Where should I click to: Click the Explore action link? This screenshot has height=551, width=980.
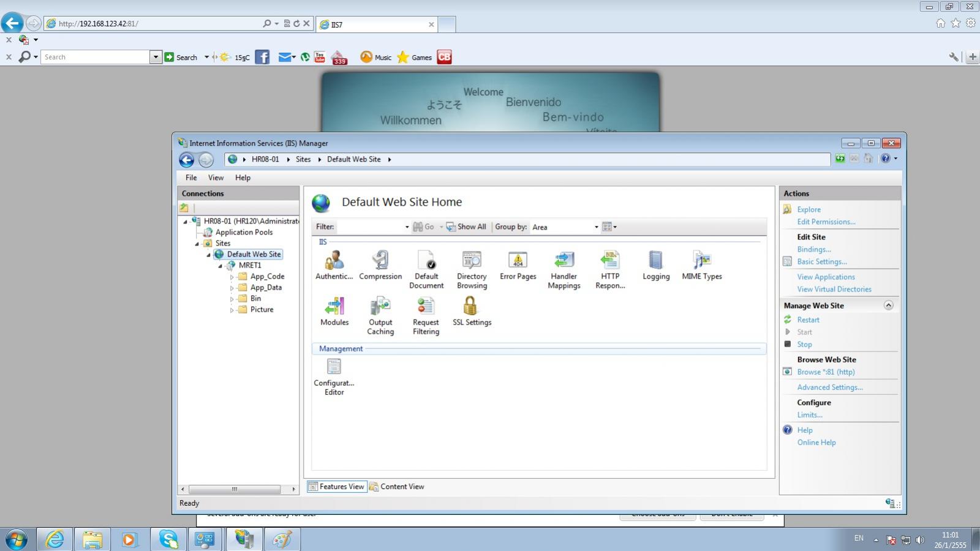(x=809, y=209)
